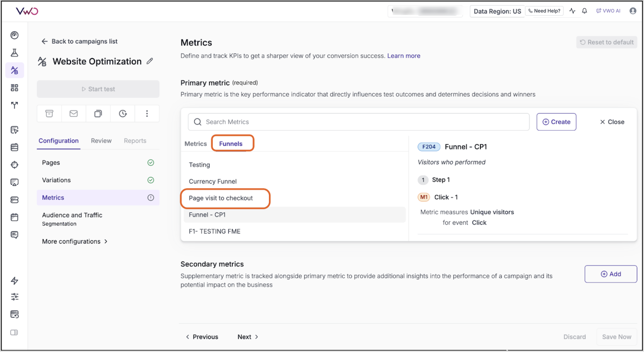
Task: Click into the Search Metrics field
Action: 358,122
